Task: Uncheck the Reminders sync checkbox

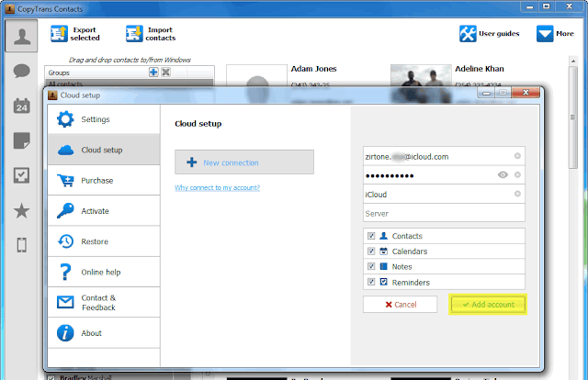Action: (371, 282)
